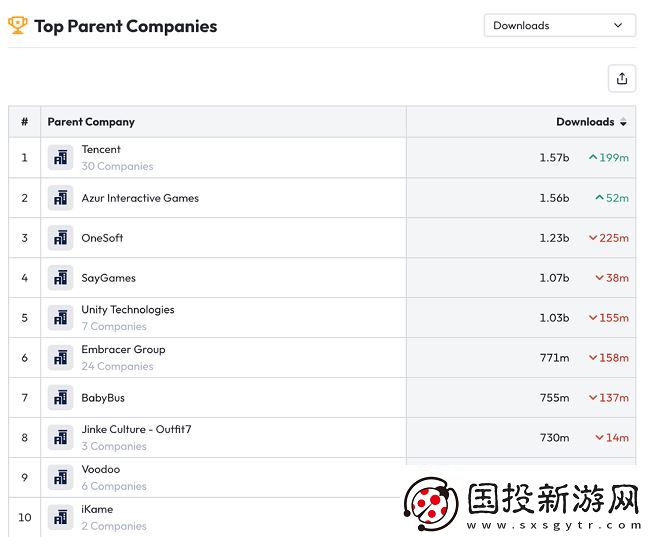Open the Voodoo company link
650x537 pixels.
(100, 469)
